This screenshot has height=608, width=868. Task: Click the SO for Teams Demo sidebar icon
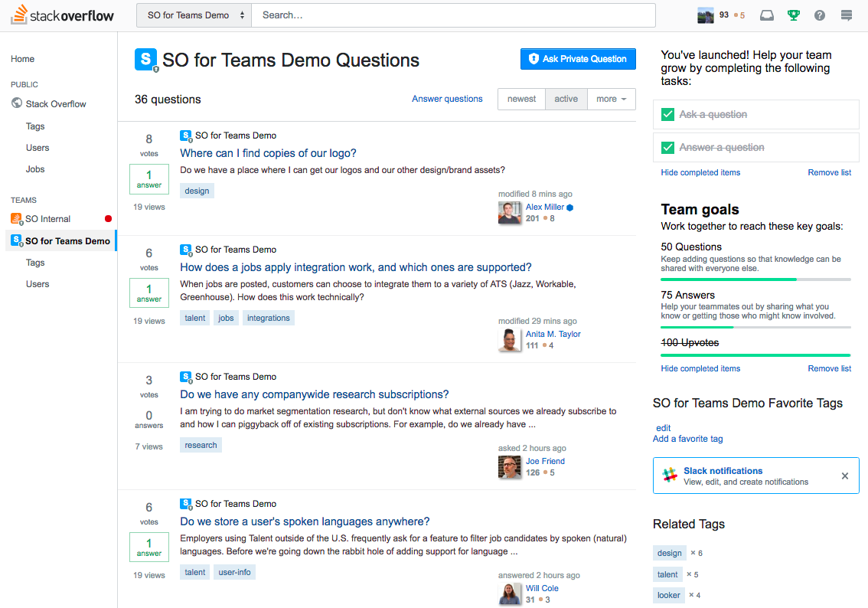[x=17, y=241]
